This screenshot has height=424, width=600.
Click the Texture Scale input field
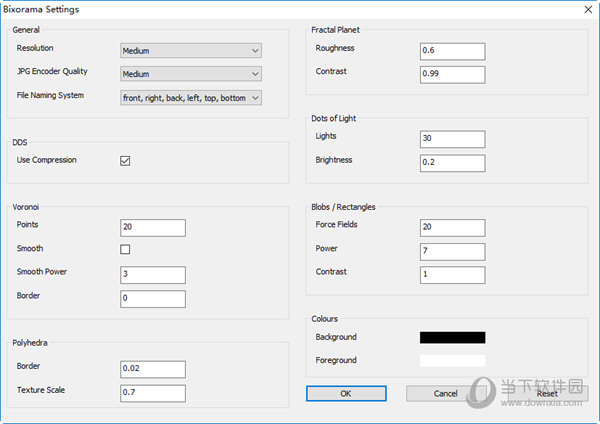pyautogui.click(x=153, y=393)
